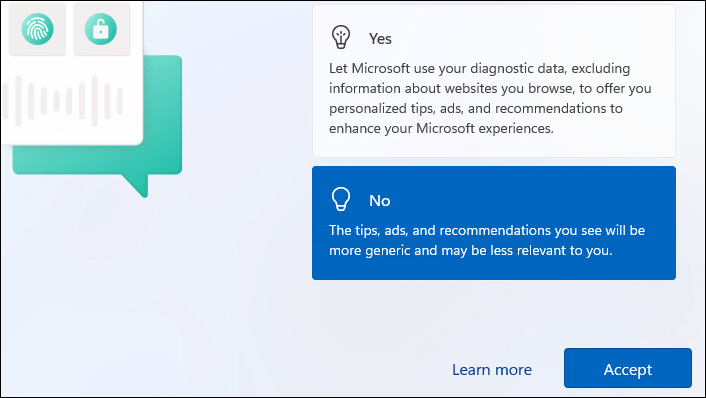Click "Let Microsoft use your diagnostic data" line
This screenshot has width=706, height=398.
tap(479, 68)
